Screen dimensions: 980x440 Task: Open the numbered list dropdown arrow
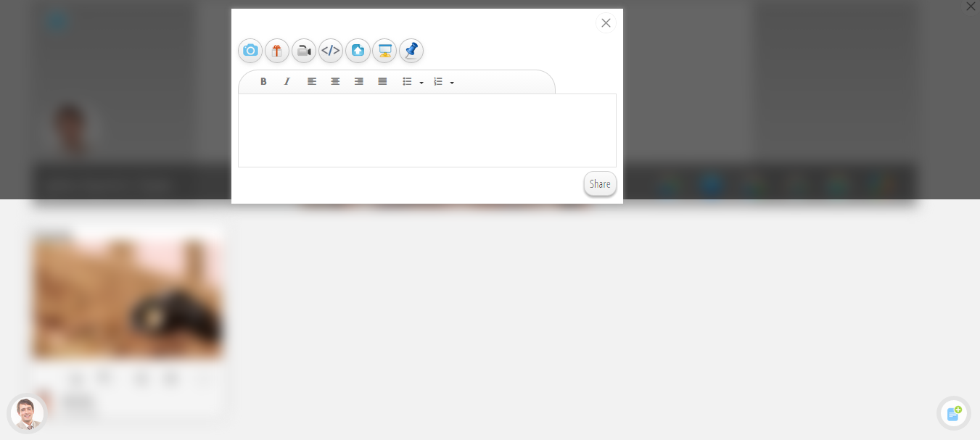click(452, 83)
